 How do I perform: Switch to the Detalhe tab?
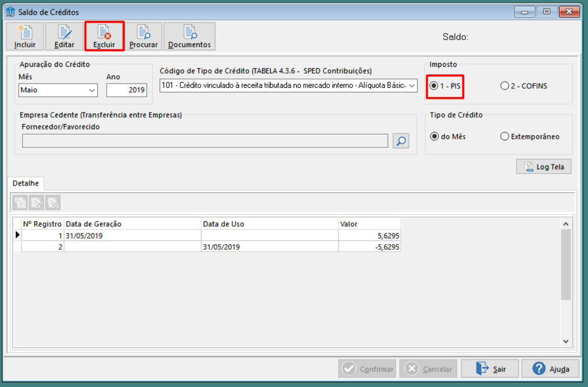(x=26, y=183)
